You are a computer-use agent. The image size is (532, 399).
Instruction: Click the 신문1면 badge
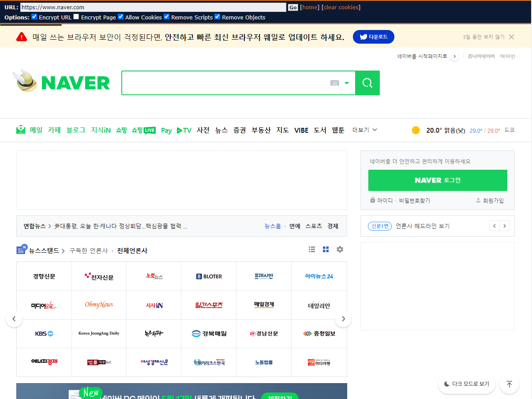[x=380, y=226]
